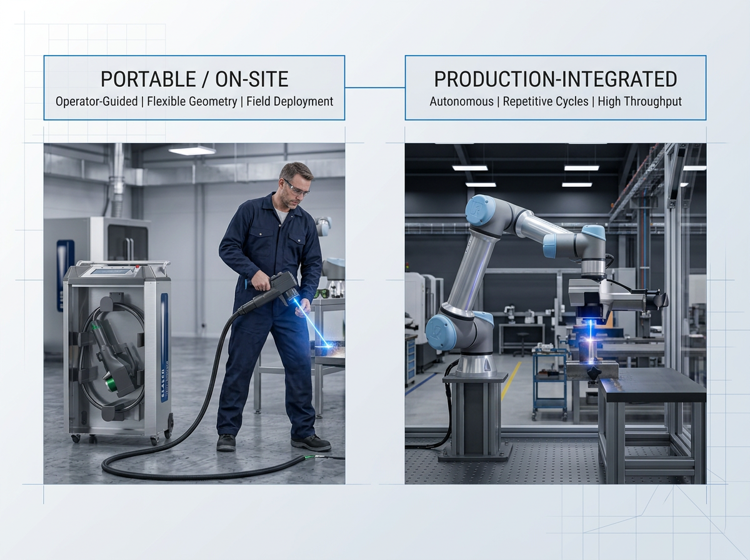Image resolution: width=750 pixels, height=560 pixels.
Task: Click the Autonomous label
Action: [461, 101]
